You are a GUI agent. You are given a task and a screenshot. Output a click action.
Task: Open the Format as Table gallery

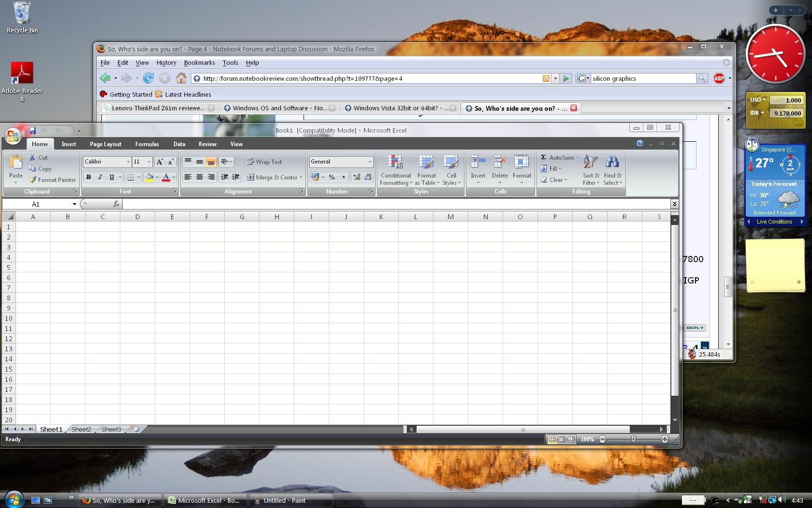427,170
